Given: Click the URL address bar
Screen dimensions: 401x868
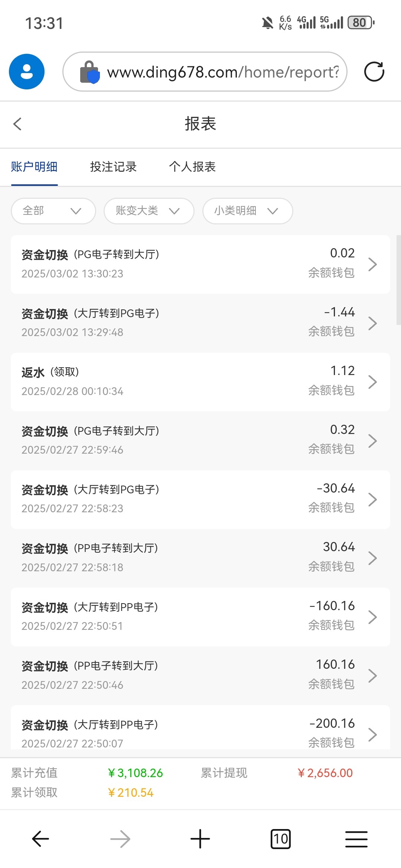Looking at the screenshot, I should 223,72.
